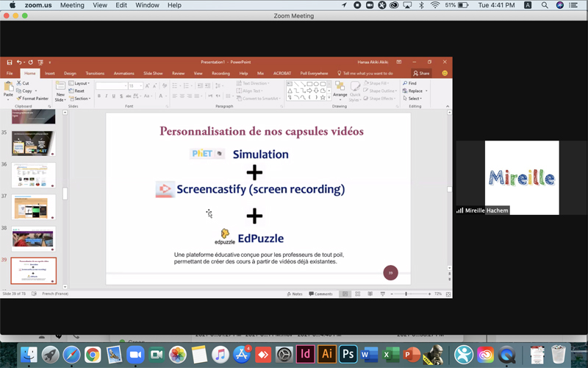Click Quick Styles in the Drawing group

point(355,91)
